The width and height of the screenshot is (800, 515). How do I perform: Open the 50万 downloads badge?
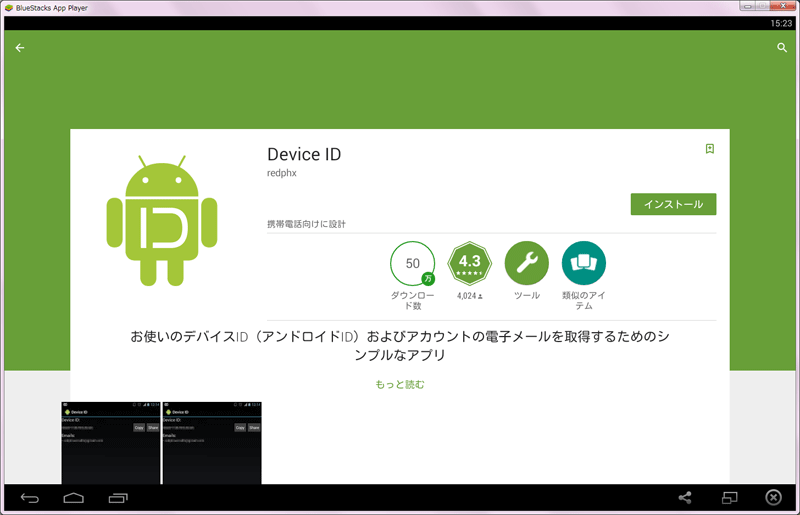413,263
